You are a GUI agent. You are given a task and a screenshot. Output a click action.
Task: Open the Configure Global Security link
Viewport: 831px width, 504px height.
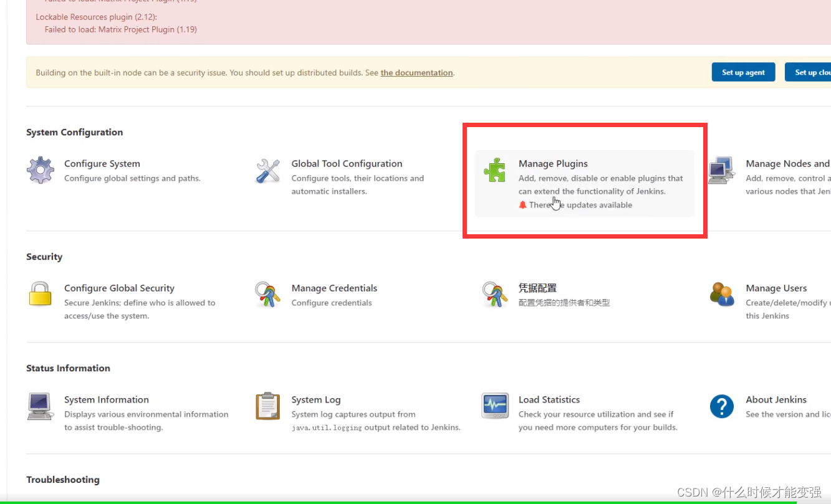(x=119, y=288)
